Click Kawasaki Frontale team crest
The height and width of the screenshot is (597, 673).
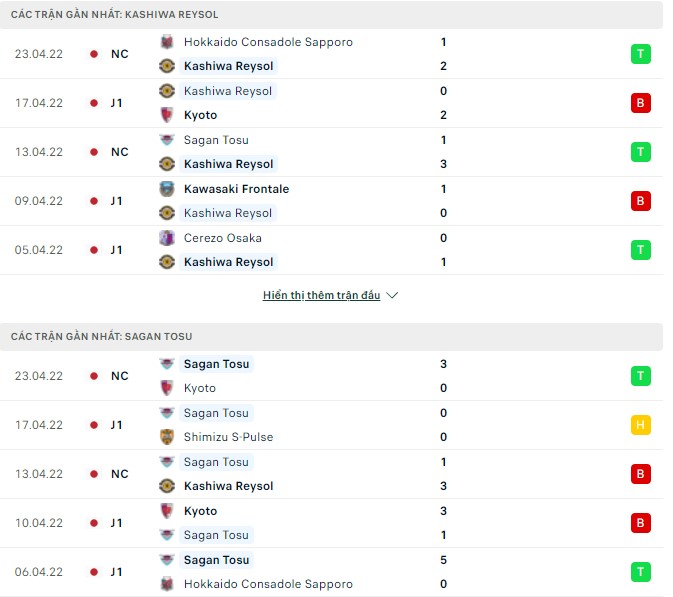click(x=167, y=189)
